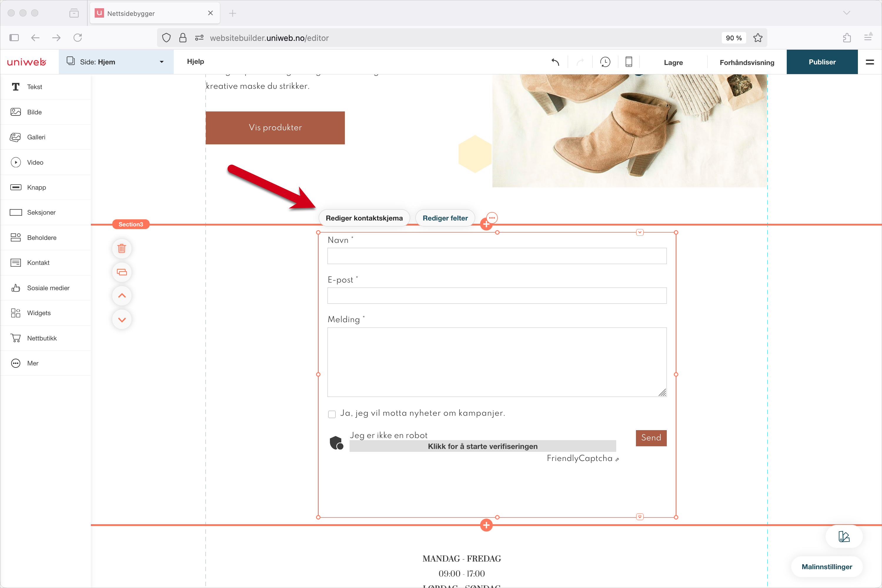The image size is (882, 588).
Task: Click Lagre to save the site
Action: pyautogui.click(x=673, y=62)
